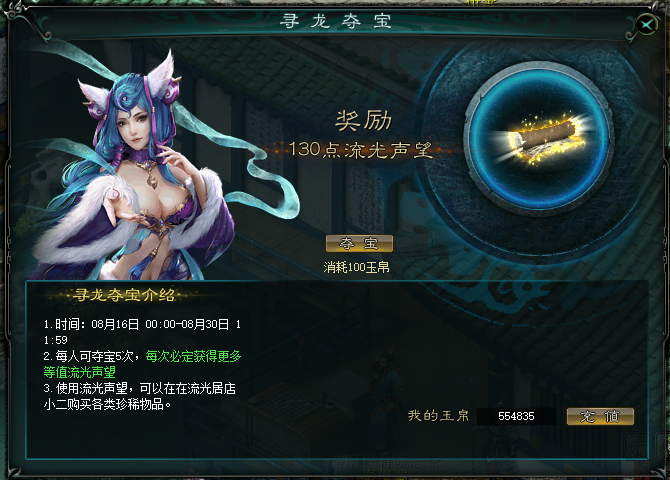Click the 130点流光声望 reward text
The image size is (670, 480).
coord(360,150)
